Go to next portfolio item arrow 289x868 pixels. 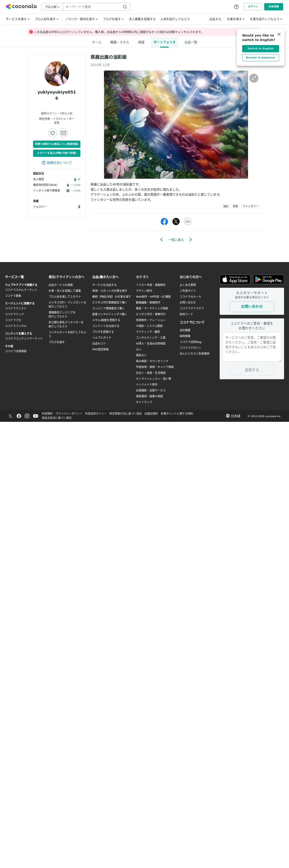point(190,240)
